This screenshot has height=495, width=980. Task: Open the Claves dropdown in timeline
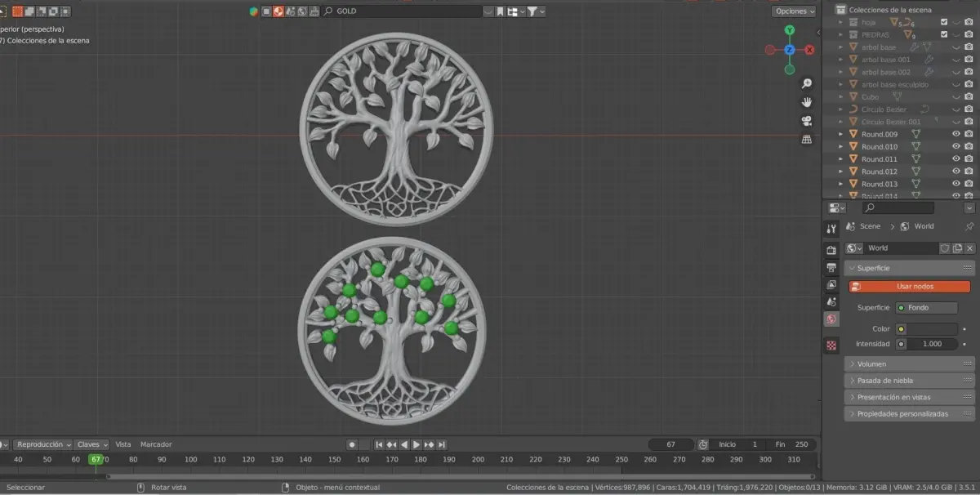92,444
